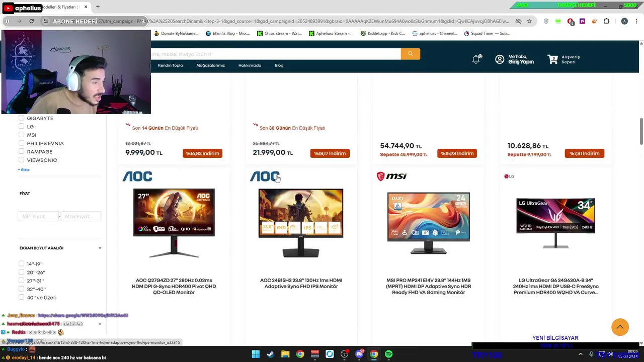Screen dimensions: 644x362
Task: Check the VIEWSONIC brand filter
Action: [21, 160]
